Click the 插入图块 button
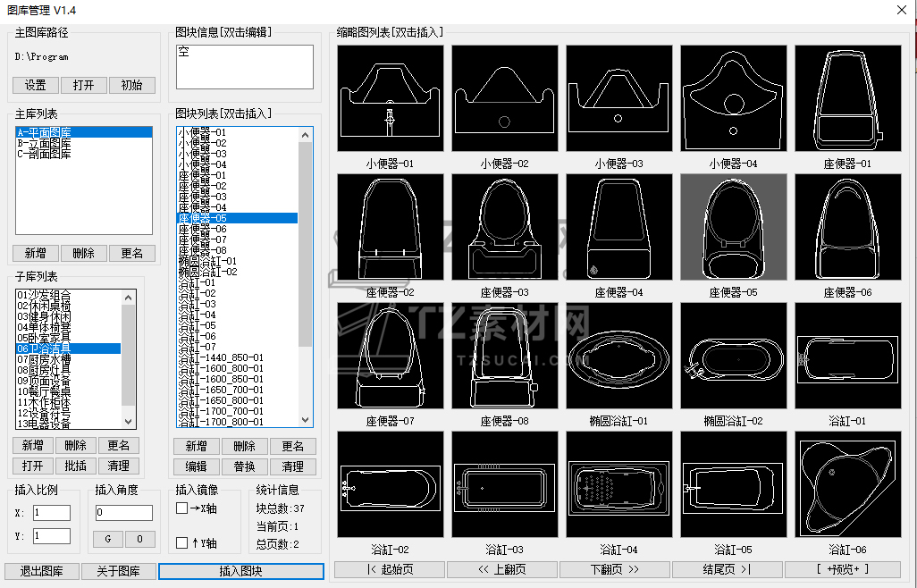Image resolution: width=917 pixels, height=588 pixels. coord(241,571)
